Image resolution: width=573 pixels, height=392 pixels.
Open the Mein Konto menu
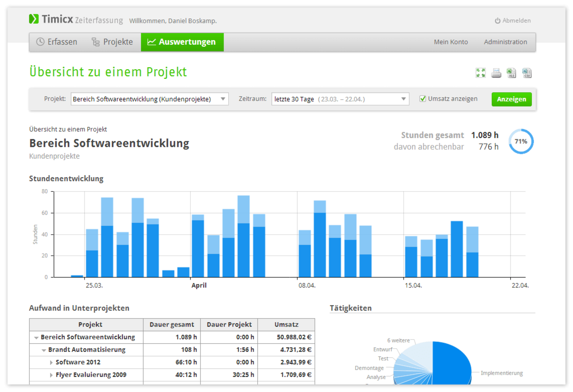pyautogui.click(x=451, y=42)
